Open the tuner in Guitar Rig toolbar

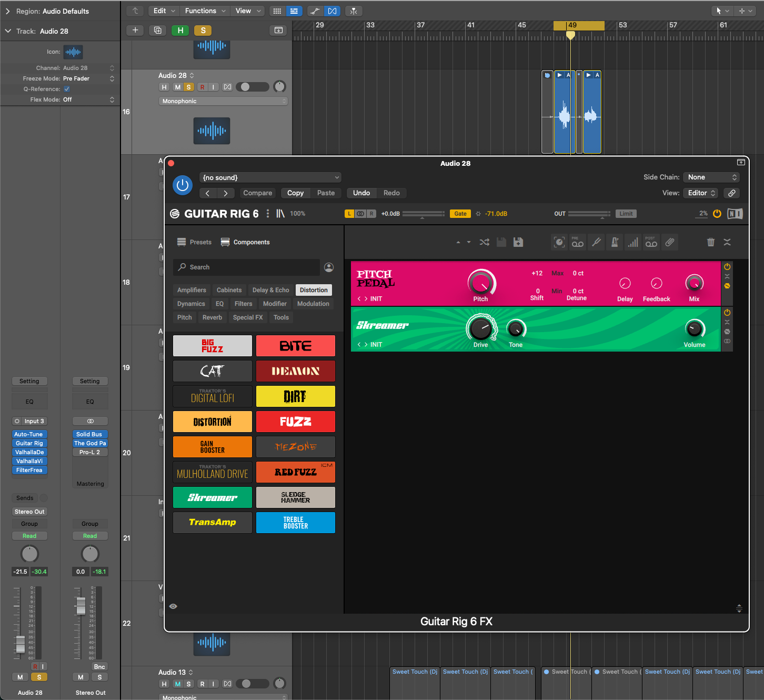point(596,242)
